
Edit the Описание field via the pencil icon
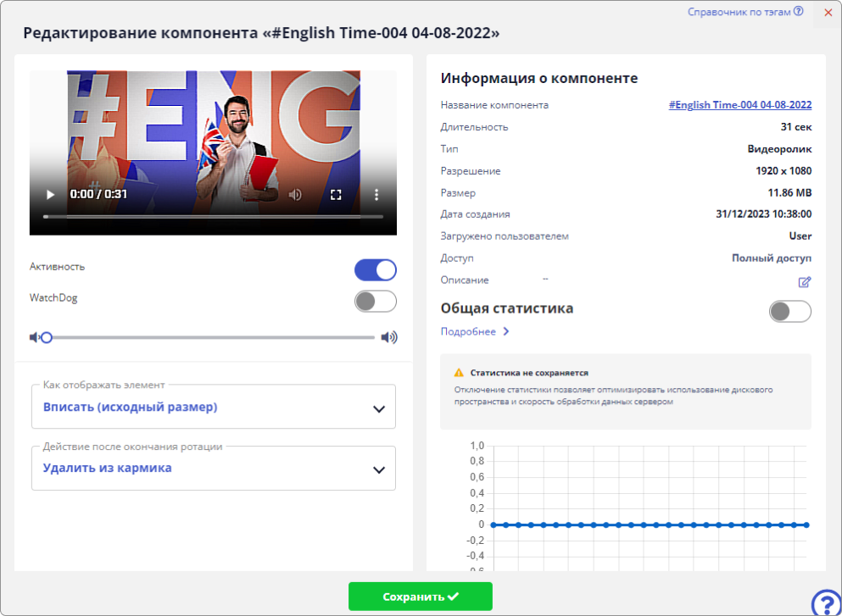(x=804, y=282)
